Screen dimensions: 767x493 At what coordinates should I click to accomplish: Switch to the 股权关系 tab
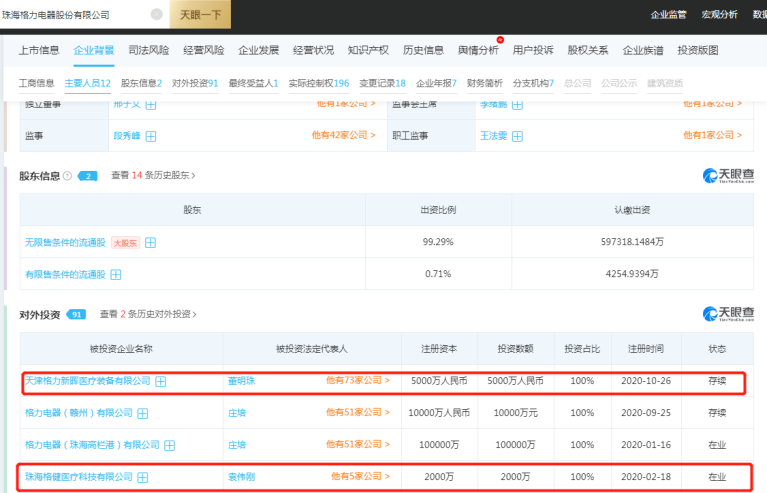pyautogui.click(x=587, y=50)
